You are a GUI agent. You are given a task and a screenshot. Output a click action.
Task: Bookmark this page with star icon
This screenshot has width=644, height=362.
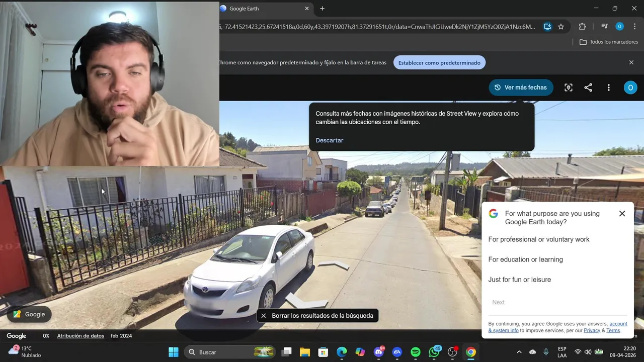(561, 27)
